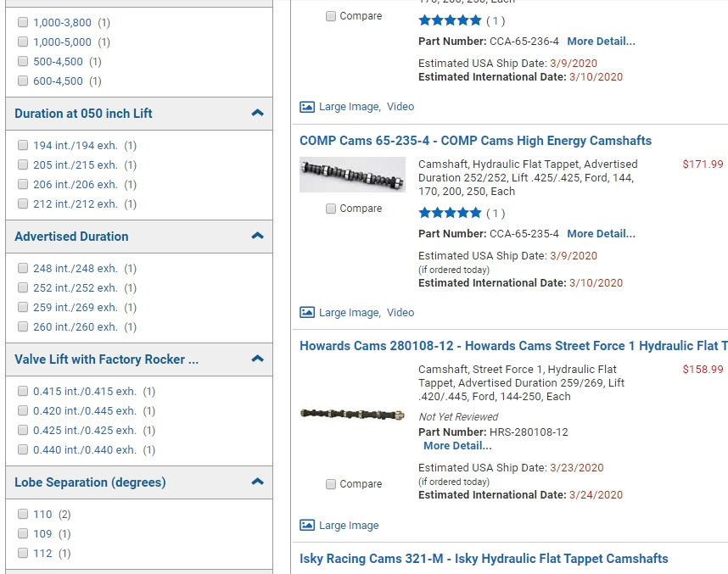Viewport: 728px width, 574px height.
Task: Click the $171.99 price
Action: (703, 164)
